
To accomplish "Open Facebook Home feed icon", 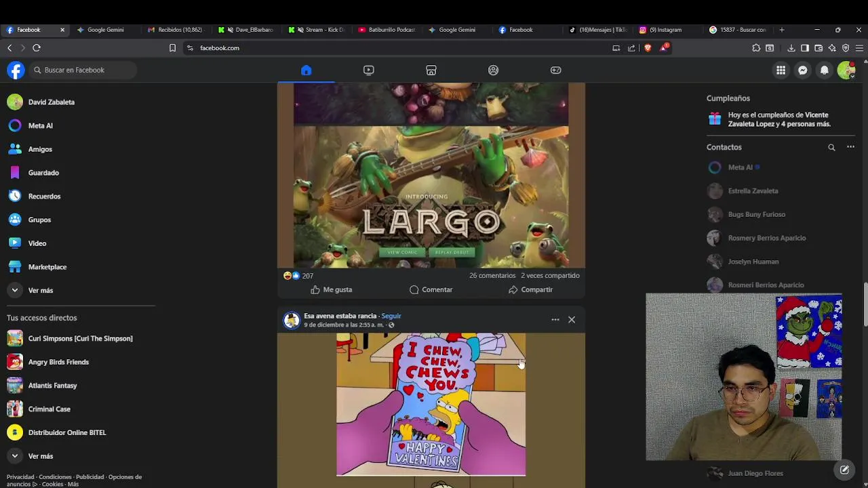I will 306,70.
